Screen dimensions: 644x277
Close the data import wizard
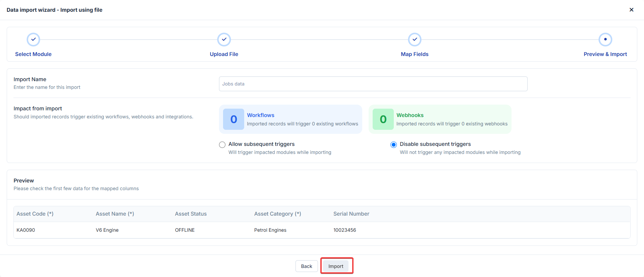point(631,10)
